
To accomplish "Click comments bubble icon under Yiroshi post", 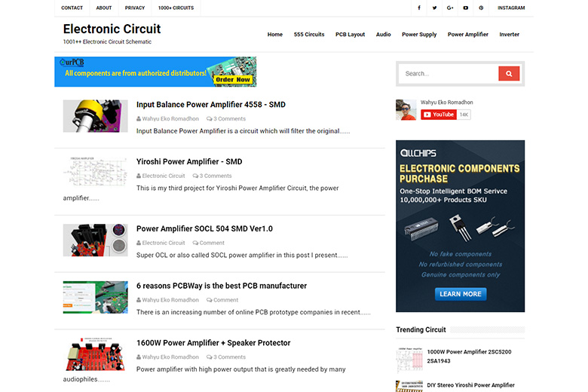I will coord(195,176).
